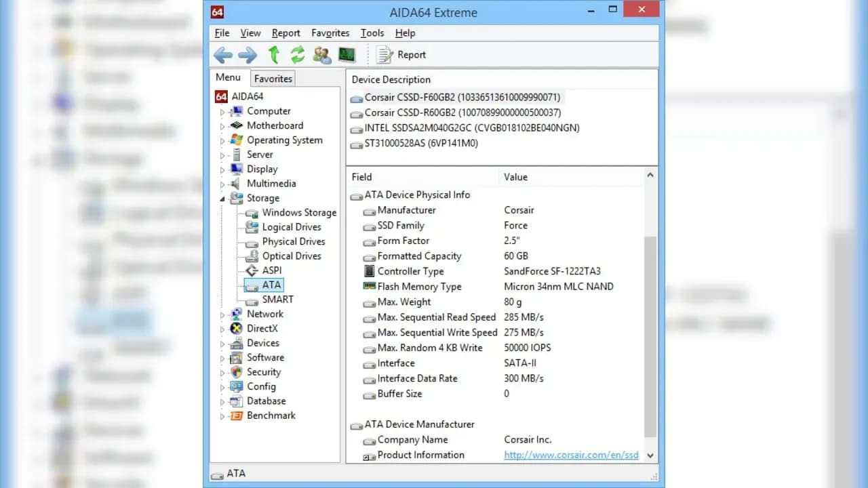Select the AIDA64 root tree node
Image resolution: width=868 pixels, height=488 pixels.
(247, 96)
